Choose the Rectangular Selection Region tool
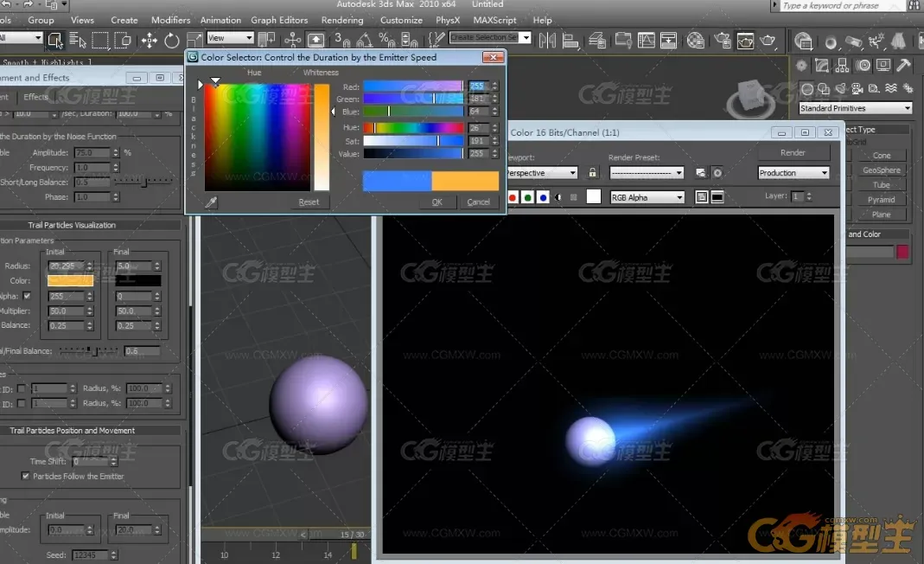Screen dimensions: 924x564 click(100, 40)
